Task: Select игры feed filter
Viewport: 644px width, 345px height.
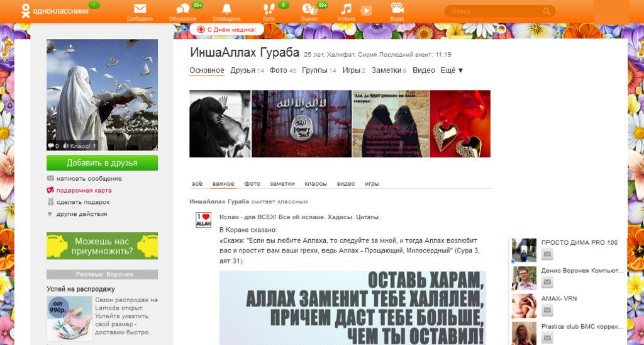Action: [x=372, y=184]
